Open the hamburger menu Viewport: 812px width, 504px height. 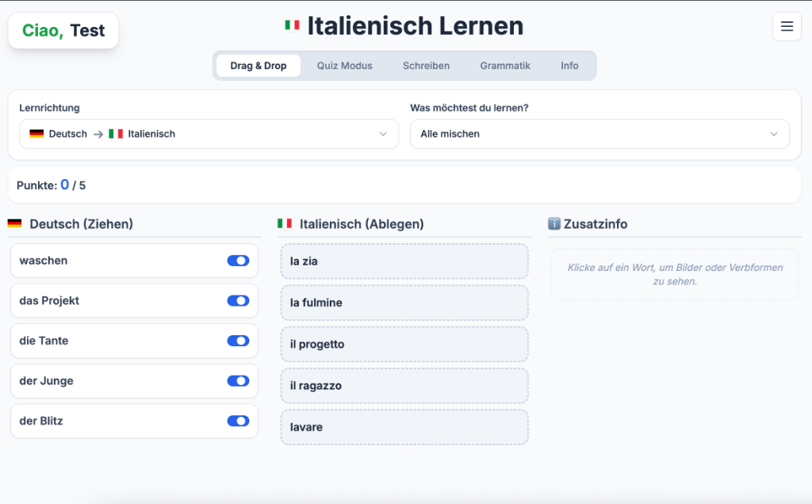point(787,26)
